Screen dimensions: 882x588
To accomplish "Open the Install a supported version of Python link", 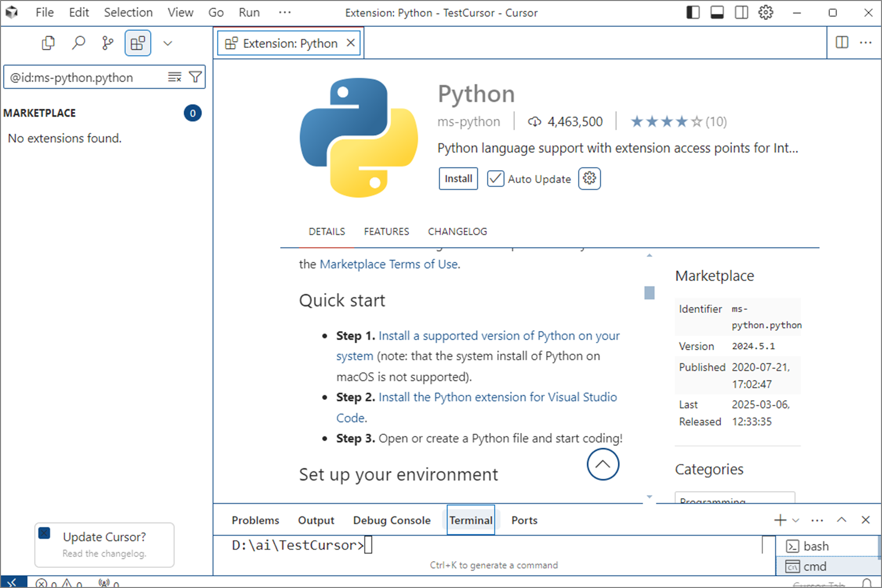I will click(x=478, y=346).
